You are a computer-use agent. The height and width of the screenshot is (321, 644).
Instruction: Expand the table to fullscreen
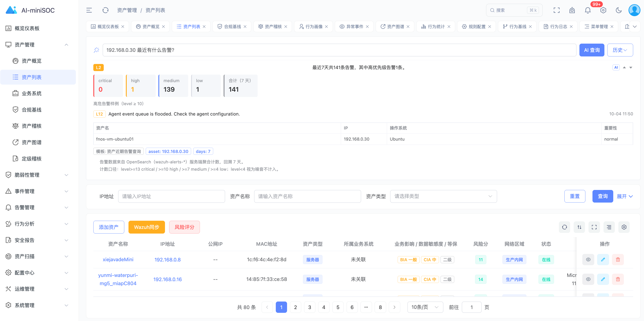point(594,227)
